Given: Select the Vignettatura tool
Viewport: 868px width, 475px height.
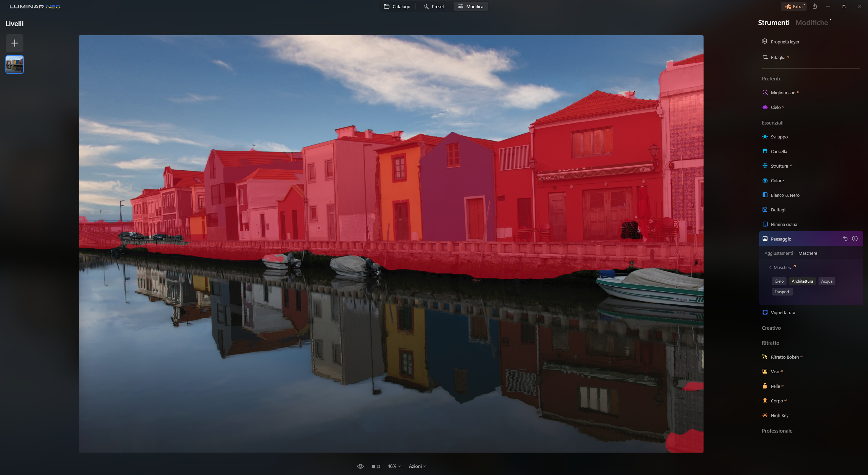Looking at the screenshot, I should point(783,312).
